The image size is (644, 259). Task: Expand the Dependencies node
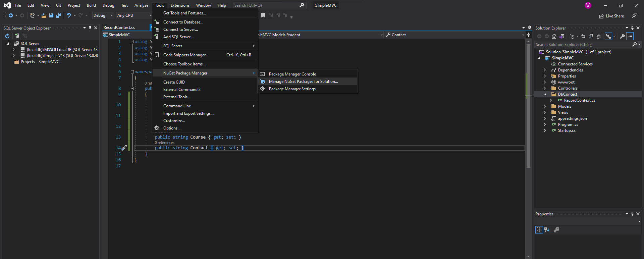pyautogui.click(x=545, y=70)
